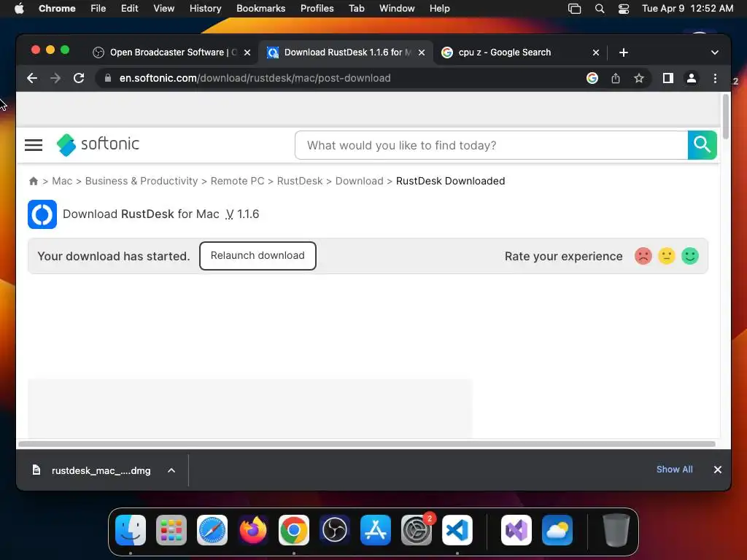Go to the home breadcrumb icon
The height and width of the screenshot is (560, 747).
click(34, 181)
